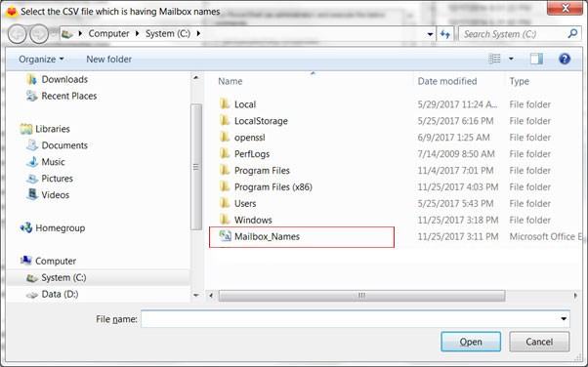Click the horizontal scrollbar in file list
Screen dimensions: 588x367
pos(361,296)
